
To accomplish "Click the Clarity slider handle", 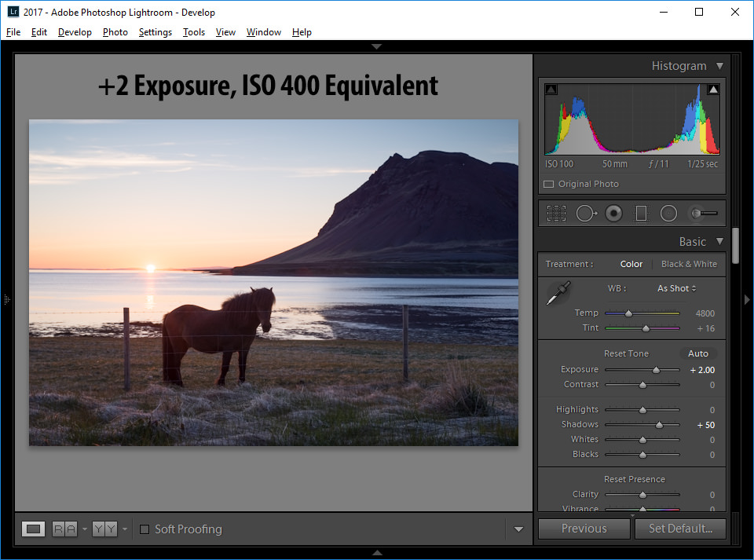I will coord(642,495).
